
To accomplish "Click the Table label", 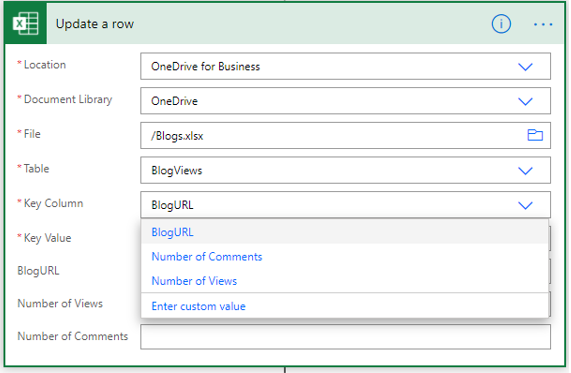I will pyautogui.click(x=36, y=169).
